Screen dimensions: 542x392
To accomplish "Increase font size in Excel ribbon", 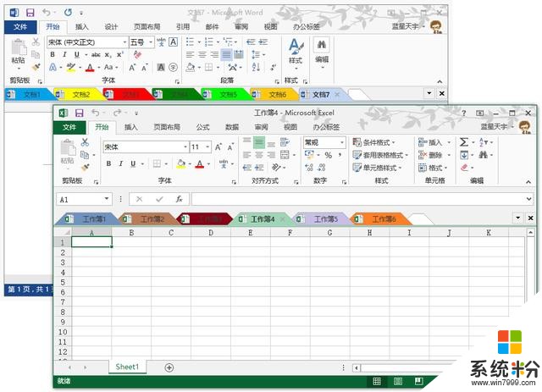I will coord(218,147).
